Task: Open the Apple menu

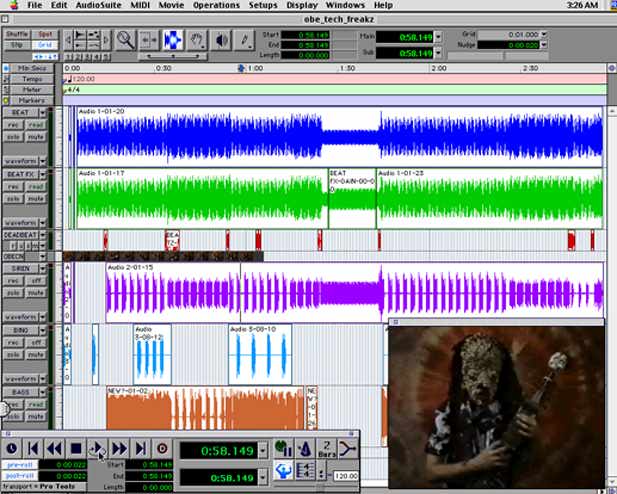Action: pyautogui.click(x=14, y=5)
